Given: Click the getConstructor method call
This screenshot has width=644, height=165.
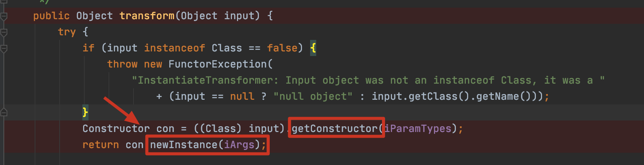Looking at the screenshot, I should tap(334, 129).
